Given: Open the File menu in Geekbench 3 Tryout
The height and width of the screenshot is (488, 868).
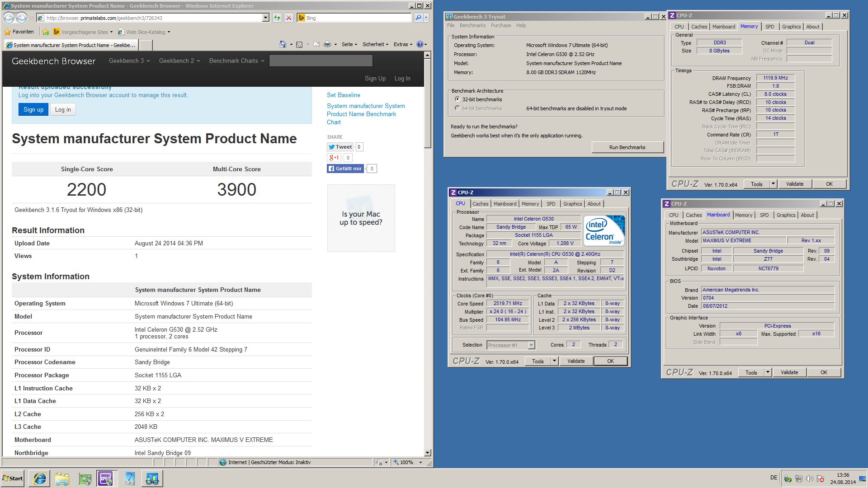Looking at the screenshot, I should coord(451,26).
